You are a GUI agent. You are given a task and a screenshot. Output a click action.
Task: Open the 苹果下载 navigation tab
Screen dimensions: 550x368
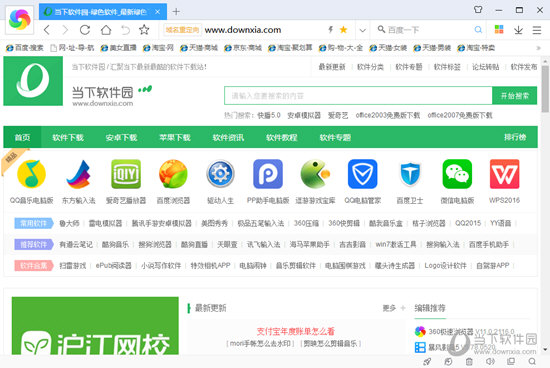click(x=175, y=137)
